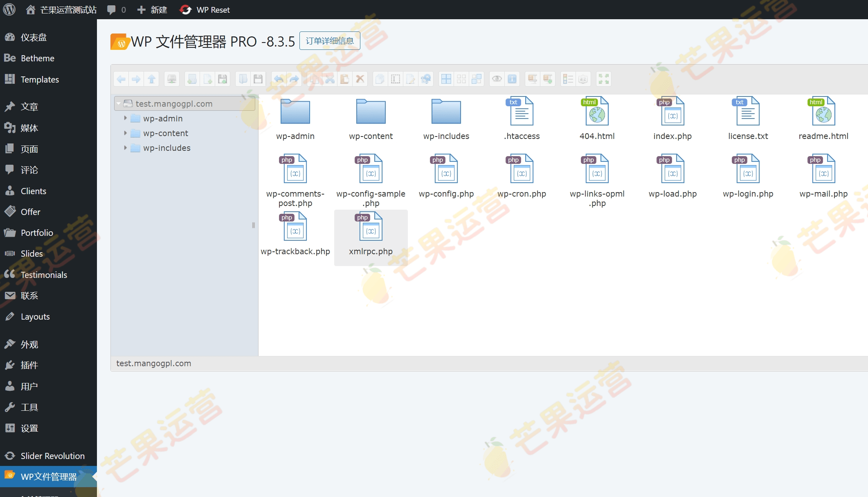Image resolution: width=868 pixels, height=497 pixels.
Task: Create a new folder using the toolbar icon
Action: (x=192, y=78)
